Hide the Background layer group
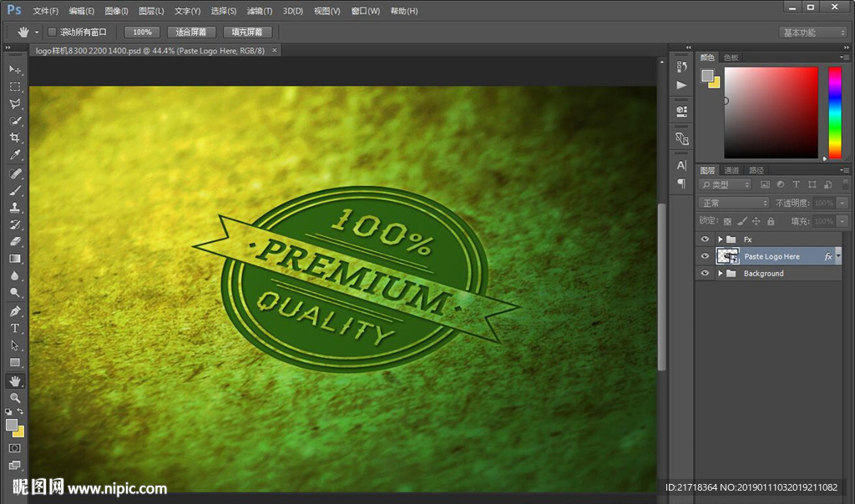Image resolution: width=855 pixels, height=504 pixels. click(706, 274)
